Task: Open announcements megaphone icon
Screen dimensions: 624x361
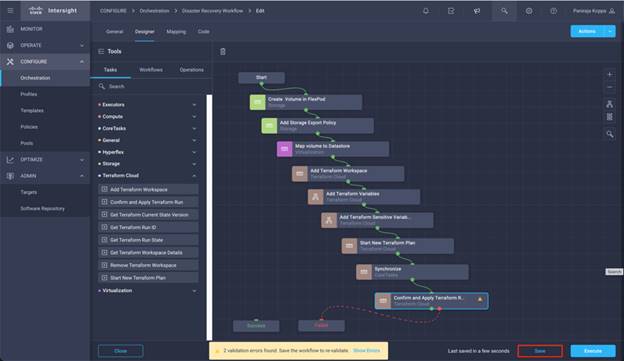Action: coord(477,11)
